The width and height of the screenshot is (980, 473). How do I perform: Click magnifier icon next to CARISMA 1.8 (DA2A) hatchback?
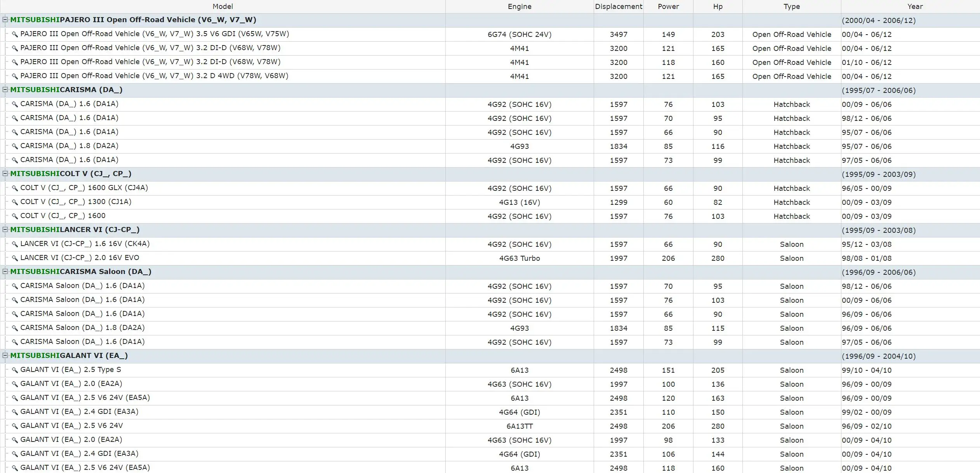[x=15, y=146]
